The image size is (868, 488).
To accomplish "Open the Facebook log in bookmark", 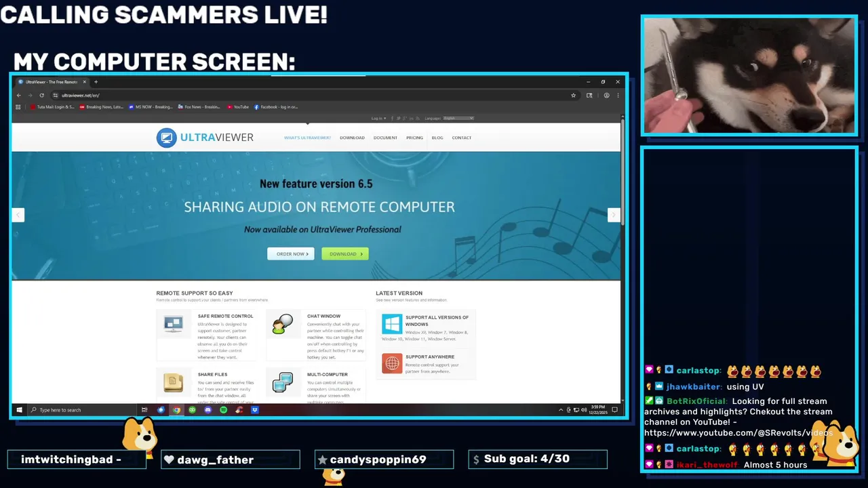I will [x=276, y=106].
